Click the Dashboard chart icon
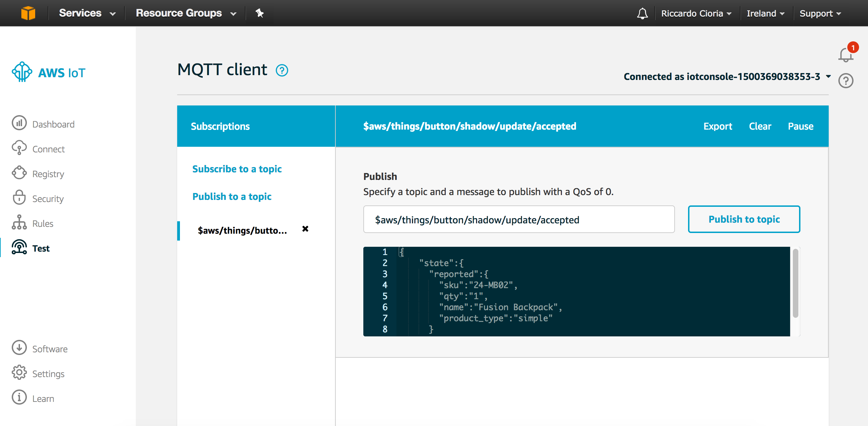Viewport: 868px width, 426px height. [x=19, y=123]
